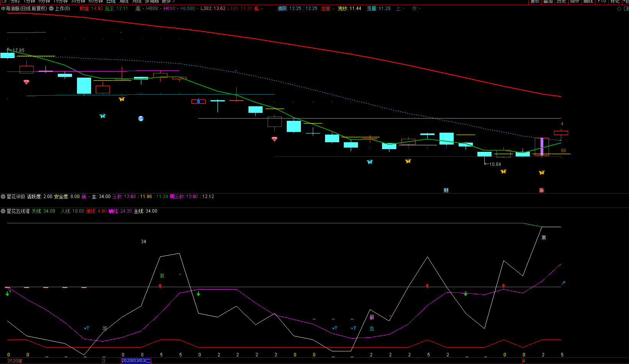629x364 pixels.
Task: Expand the dropdown next to 中海油服 title
Action: (x=51, y=8)
